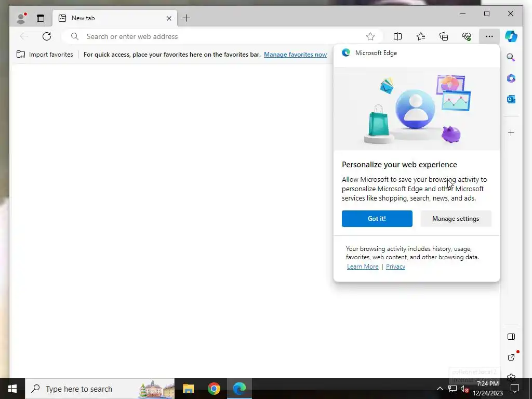Click the open link in new window sidebar icon
Image resolution: width=532 pixels, height=399 pixels.
click(x=511, y=357)
